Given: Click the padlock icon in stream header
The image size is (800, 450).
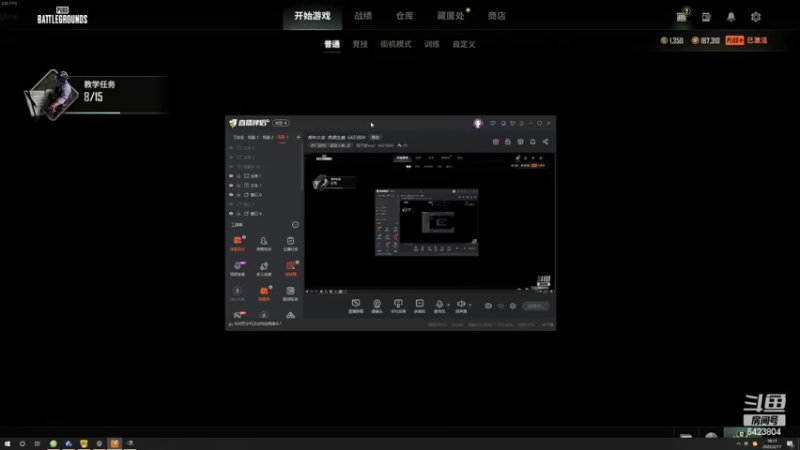Looking at the screenshot, I should [508, 142].
